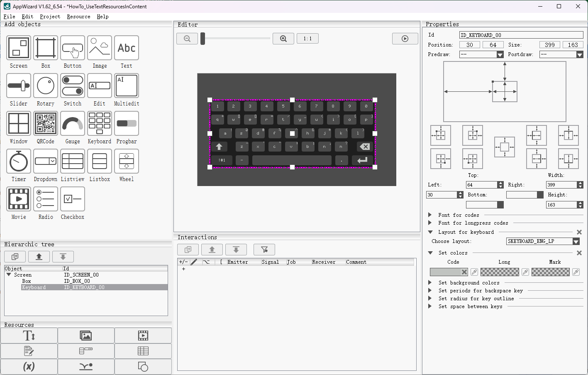
Task: Open the Movies resources panel
Action: [x=143, y=335]
